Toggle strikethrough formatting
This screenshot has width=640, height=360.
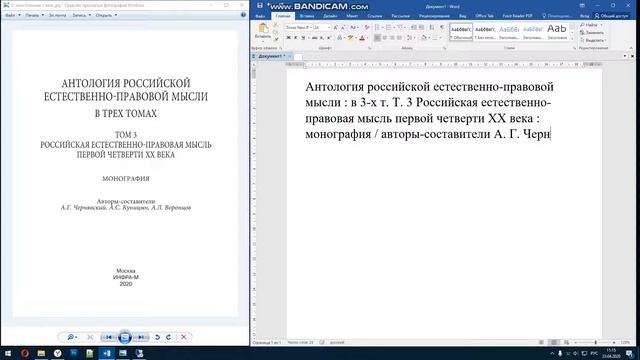(x=314, y=38)
